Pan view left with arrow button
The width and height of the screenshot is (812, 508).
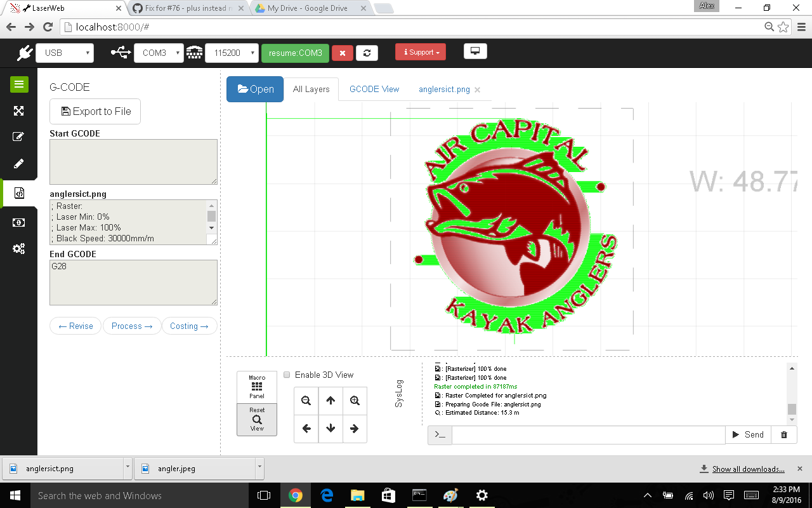pos(306,429)
